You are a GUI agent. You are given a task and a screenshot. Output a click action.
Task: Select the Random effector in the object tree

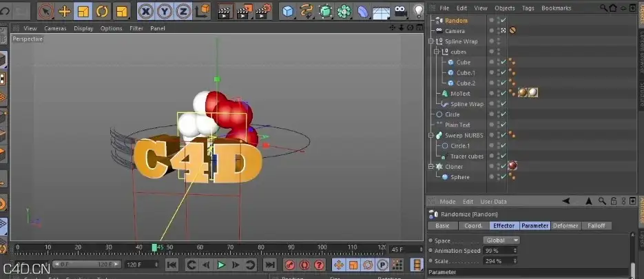(x=456, y=21)
